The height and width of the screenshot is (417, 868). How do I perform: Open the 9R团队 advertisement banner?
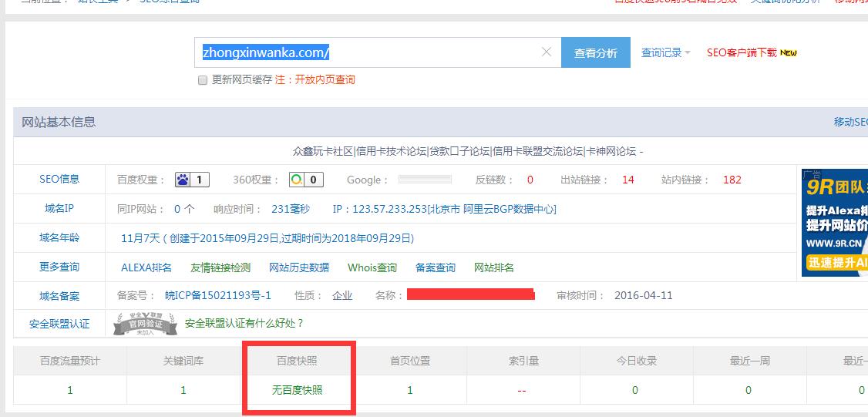click(835, 223)
